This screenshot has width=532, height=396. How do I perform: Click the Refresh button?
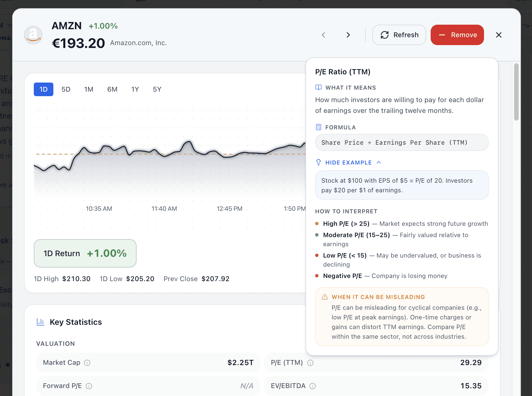[x=399, y=35]
